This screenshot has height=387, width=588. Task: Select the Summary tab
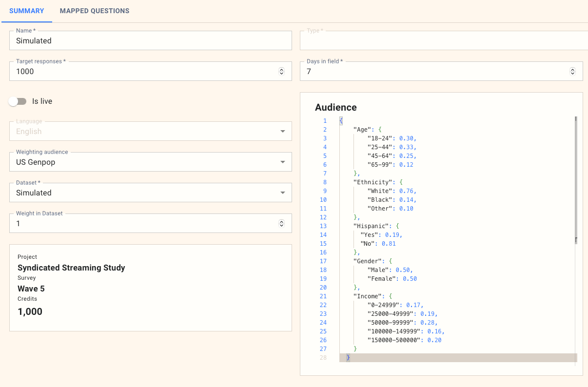pos(27,11)
